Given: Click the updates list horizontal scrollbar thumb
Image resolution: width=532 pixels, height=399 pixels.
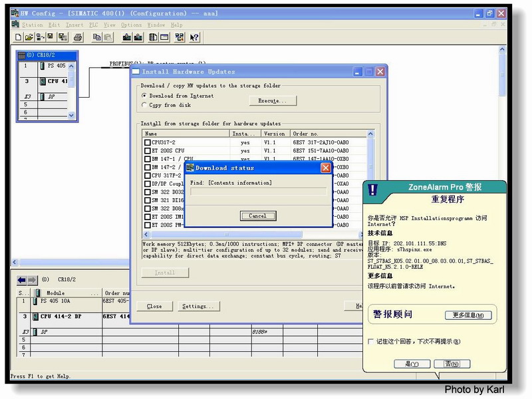Looking at the screenshot, I should tap(226, 234).
